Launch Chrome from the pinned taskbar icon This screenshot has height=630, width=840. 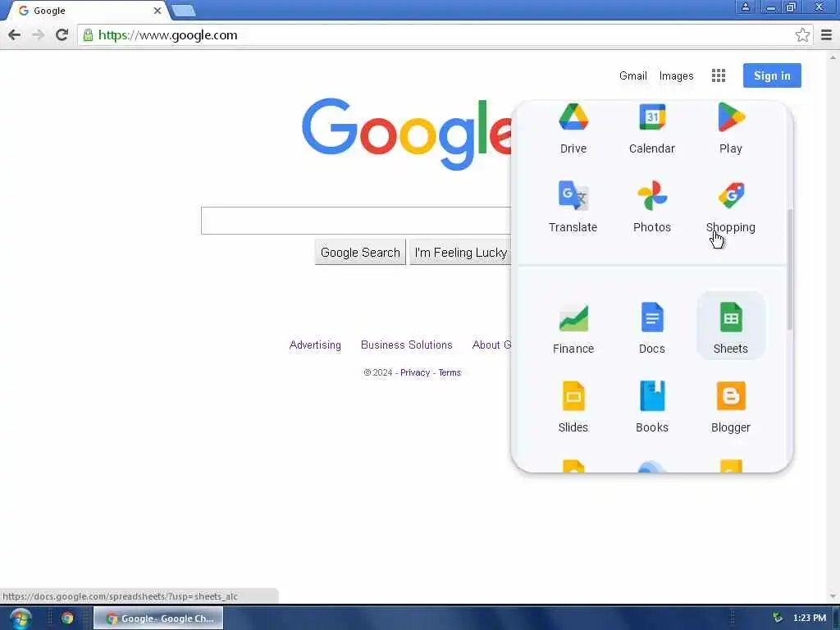point(67,619)
